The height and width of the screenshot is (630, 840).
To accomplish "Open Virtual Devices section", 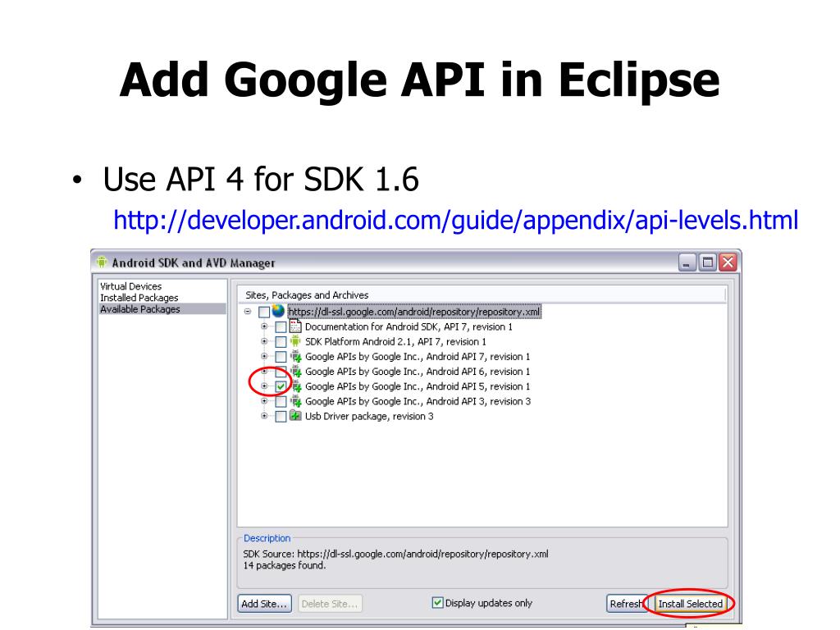I will (130, 286).
